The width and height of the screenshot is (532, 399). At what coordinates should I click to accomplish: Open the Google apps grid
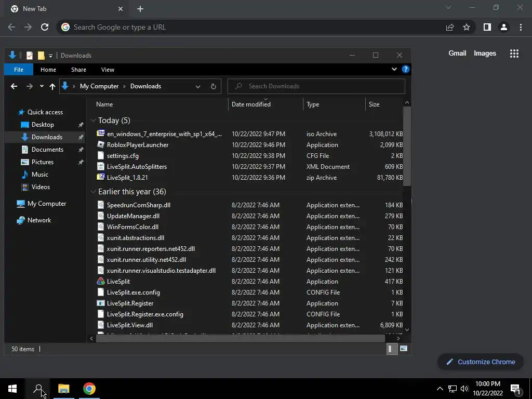click(514, 54)
